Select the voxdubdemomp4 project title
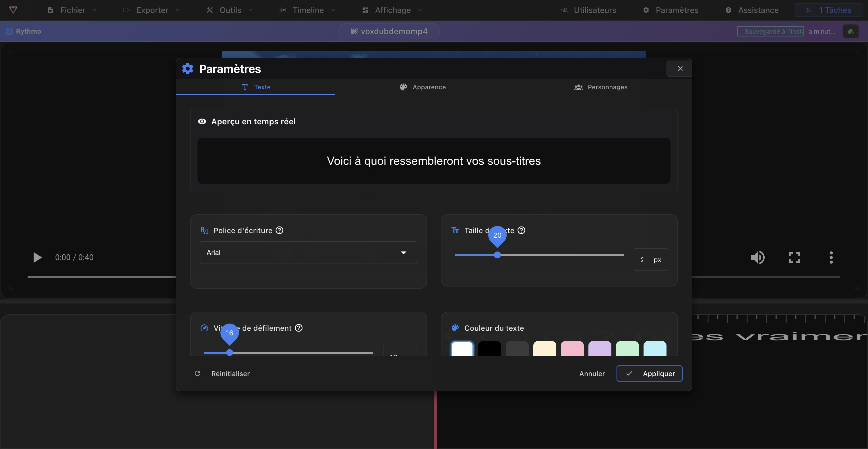 tap(389, 31)
